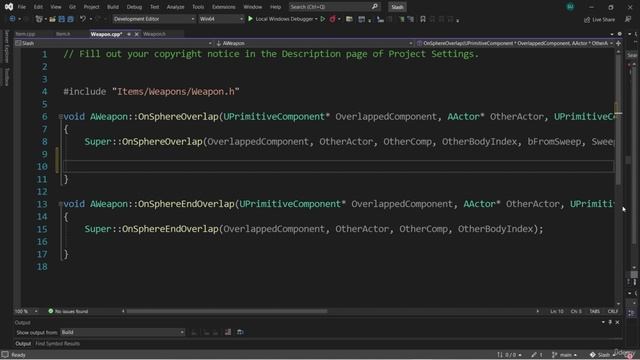Click the include "Items/Weapons/Weapon.h" string
This screenshot has width=640, height=360.
(x=176, y=92)
